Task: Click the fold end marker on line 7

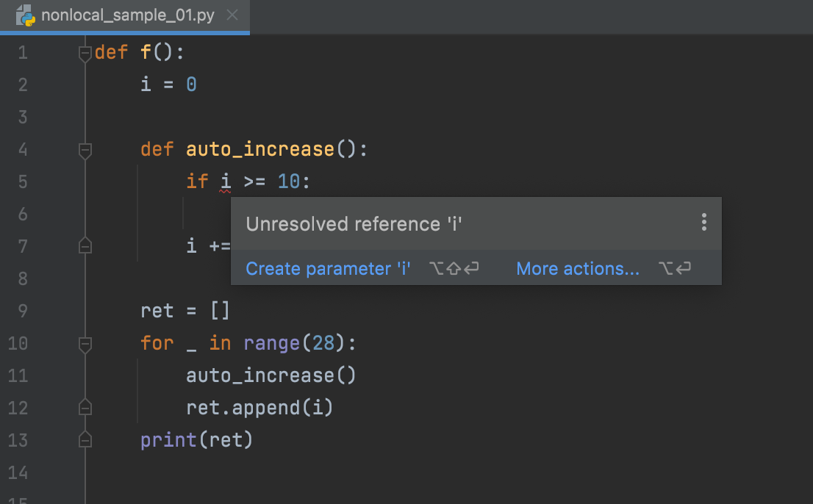Action: 85,246
